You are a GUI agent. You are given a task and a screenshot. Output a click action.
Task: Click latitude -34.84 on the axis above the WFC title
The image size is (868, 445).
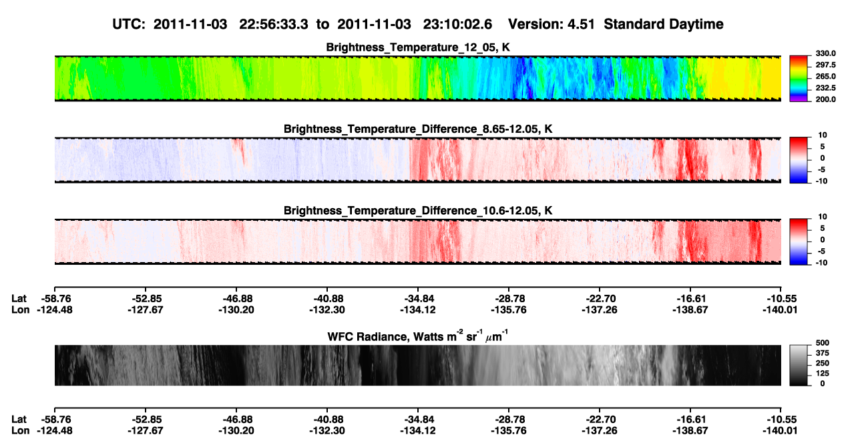418,299
